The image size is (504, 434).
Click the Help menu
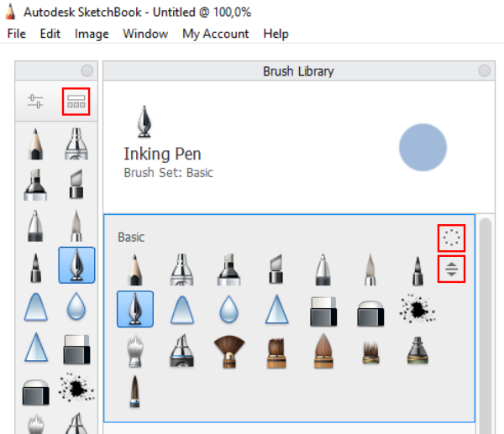point(276,34)
